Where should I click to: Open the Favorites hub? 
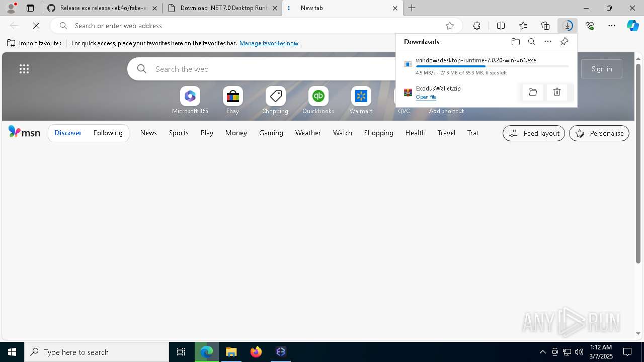(523, 26)
